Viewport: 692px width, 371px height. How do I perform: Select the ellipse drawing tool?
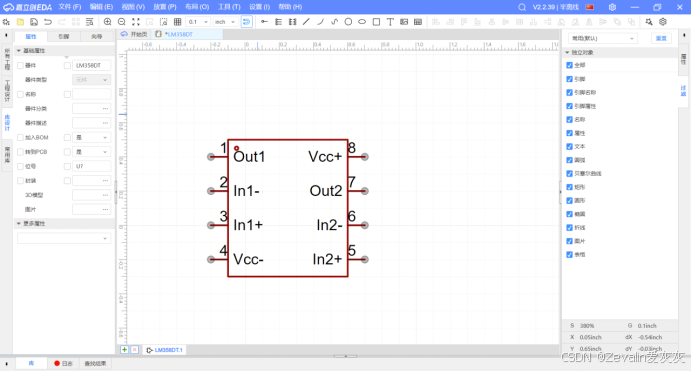pos(362,22)
